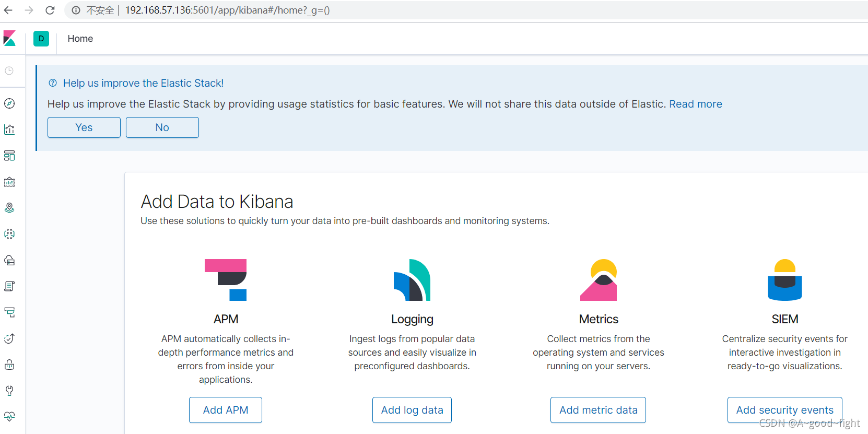
Task: Click the Logging logo graphic
Action: [412, 280]
